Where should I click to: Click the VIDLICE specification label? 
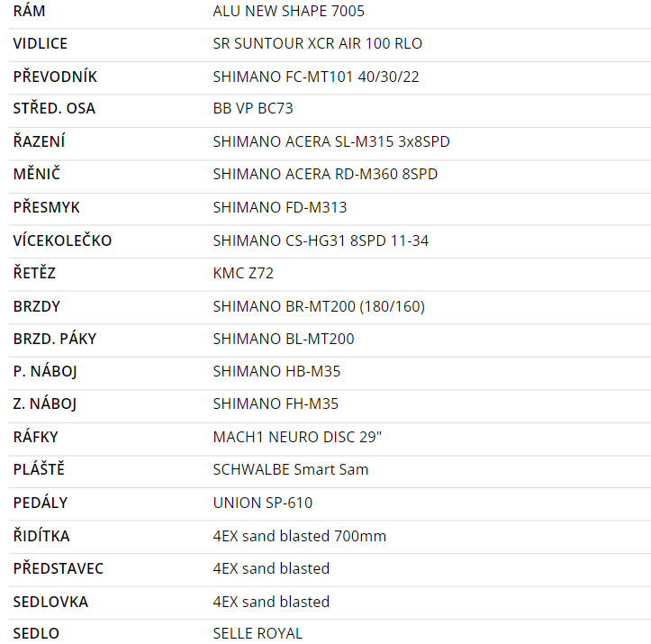point(41,43)
